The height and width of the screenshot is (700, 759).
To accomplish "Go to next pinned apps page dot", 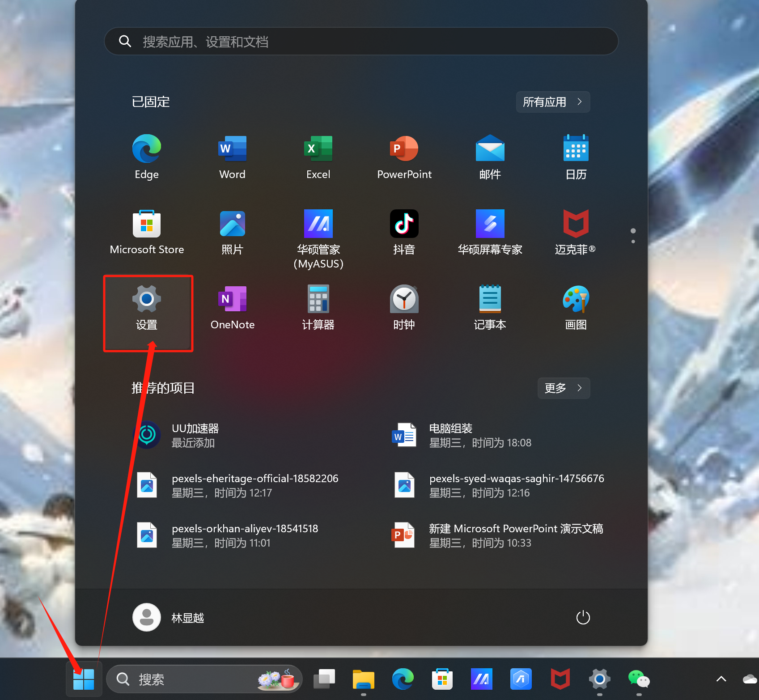I will pyautogui.click(x=633, y=242).
